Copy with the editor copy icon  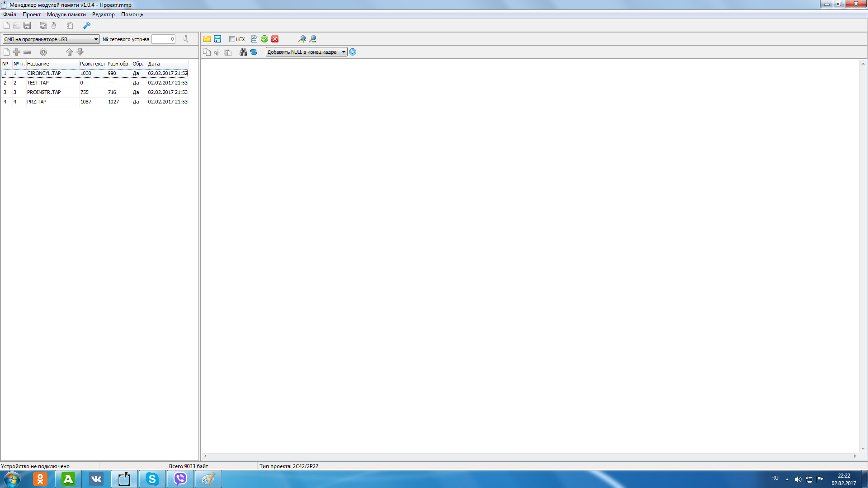coord(207,52)
